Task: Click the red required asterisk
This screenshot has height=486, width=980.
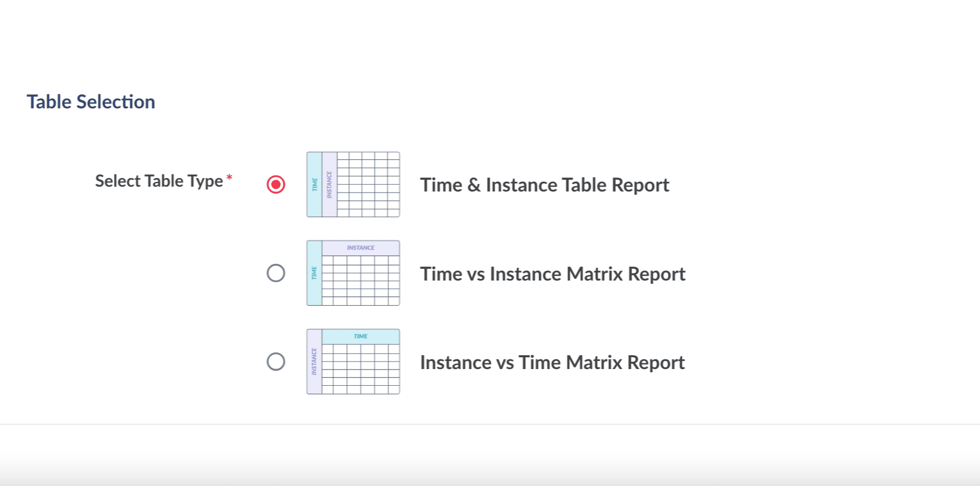Action: click(229, 177)
